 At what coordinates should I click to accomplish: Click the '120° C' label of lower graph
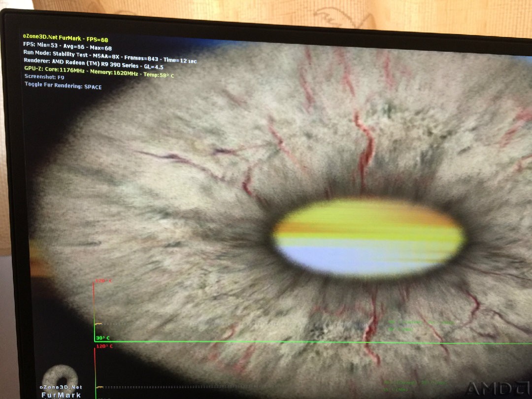pyautogui.click(x=104, y=346)
